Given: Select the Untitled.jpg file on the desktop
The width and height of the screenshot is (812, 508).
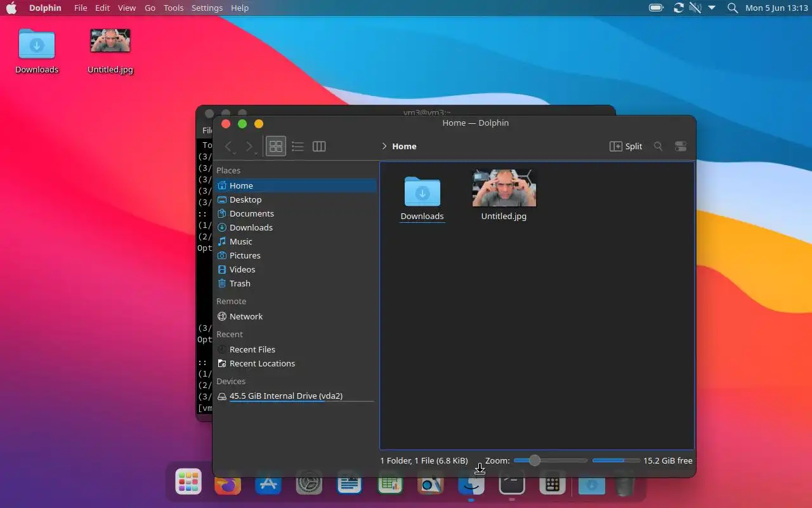Looking at the screenshot, I should tap(110, 51).
